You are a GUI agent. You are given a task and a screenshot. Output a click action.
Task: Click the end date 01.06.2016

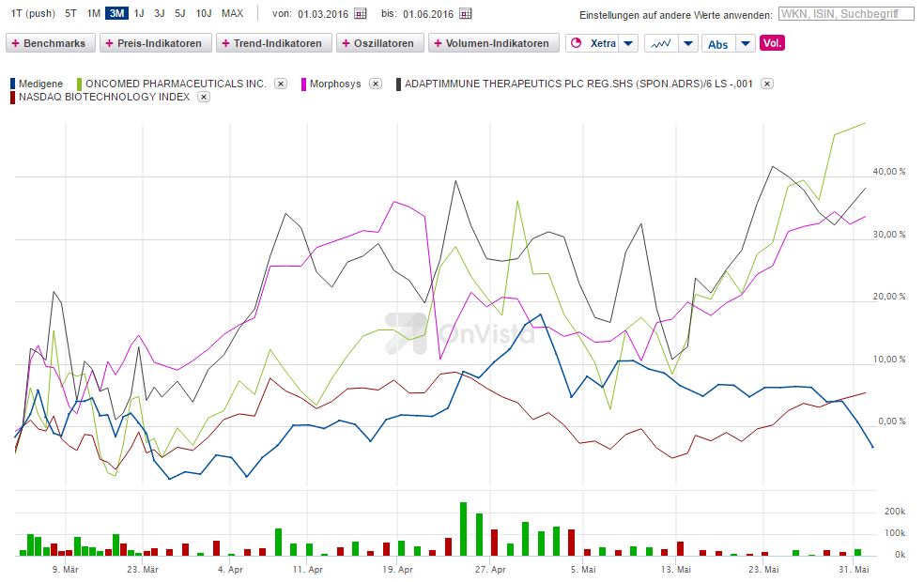tap(428, 14)
